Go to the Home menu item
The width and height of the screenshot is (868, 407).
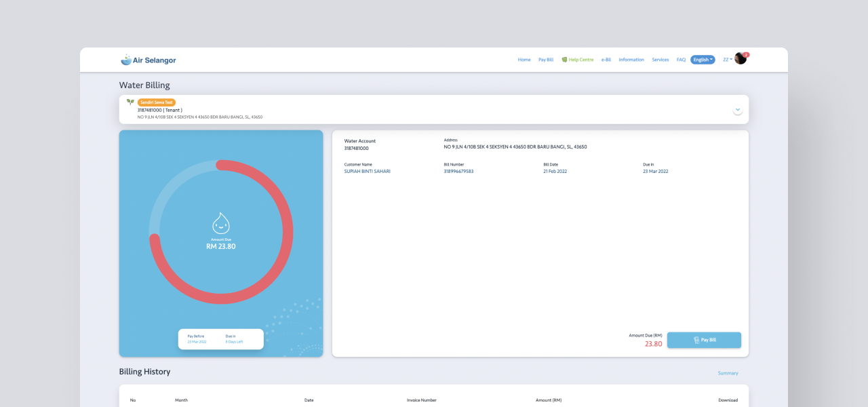coord(524,60)
